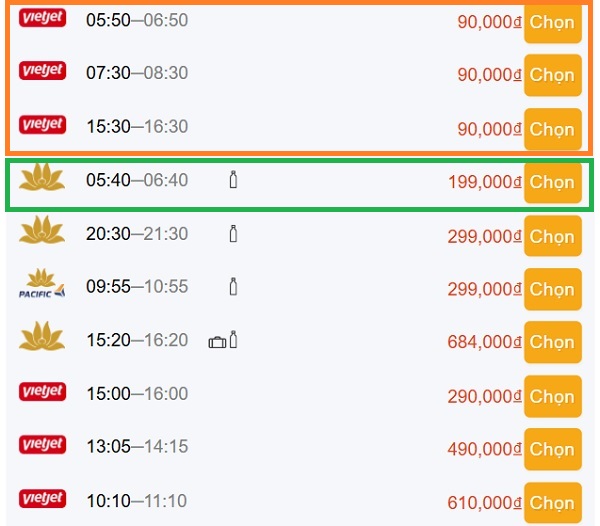Click Pacific Airlines logo for 09:55 flight
The height and width of the screenshot is (526, 600).
pyautogui.click(x=42, y=285)
